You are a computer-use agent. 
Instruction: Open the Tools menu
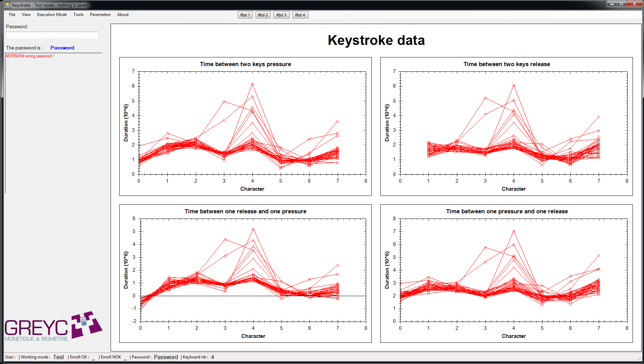tap(78, 15)
